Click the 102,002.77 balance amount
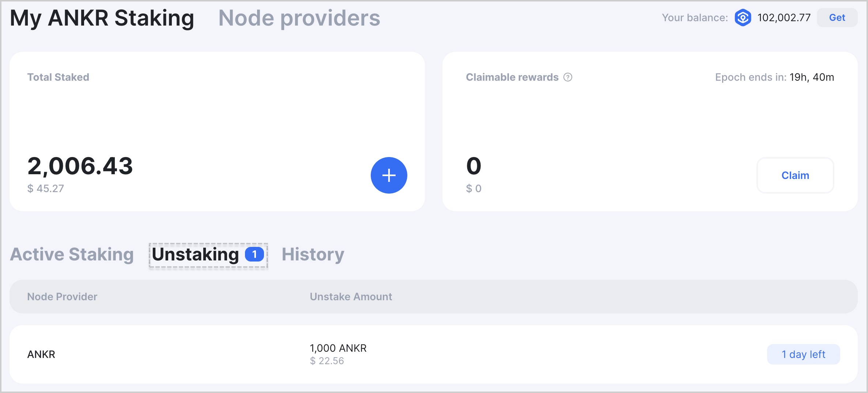This screenshot has height=393, width=868. point(784,18)
